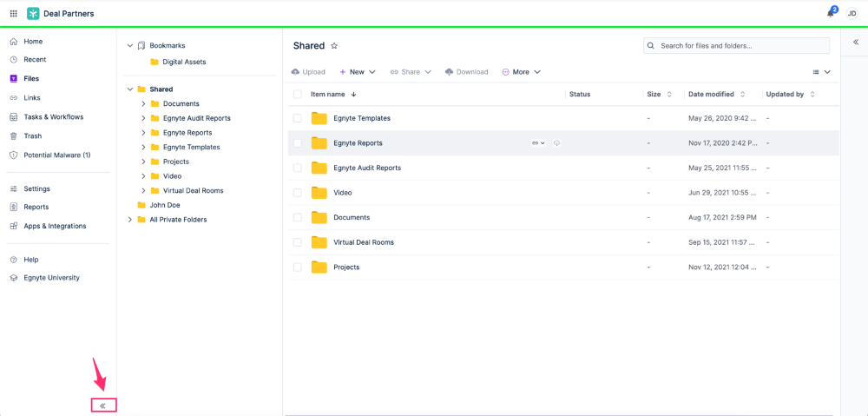Viewport: 868px width, 416px height.
Task: Sort by Size column
Action: point(660,94)
